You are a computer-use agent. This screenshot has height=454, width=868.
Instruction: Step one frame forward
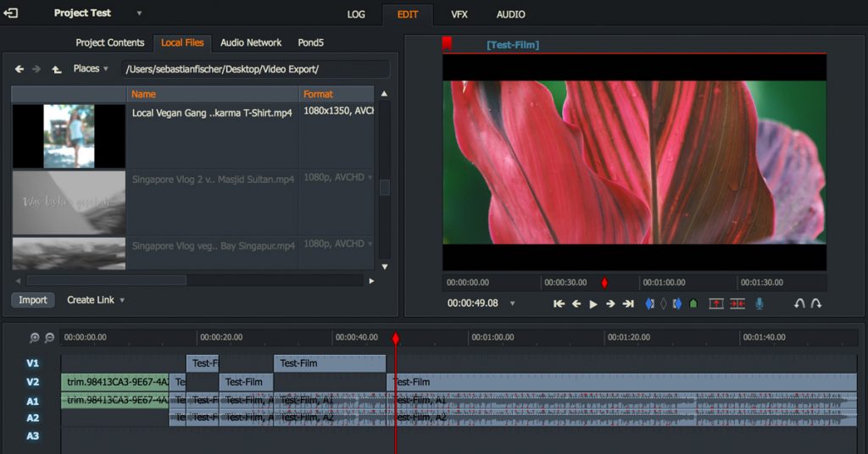(610, 303)
